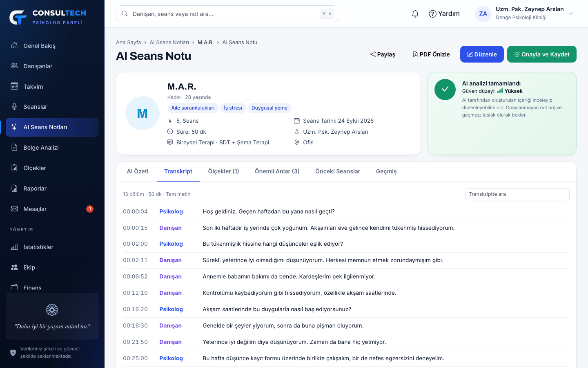Screen dimensions: 588x368
Task: Open Mesajlar envelope icon
Action: click(x=14, y=209)
